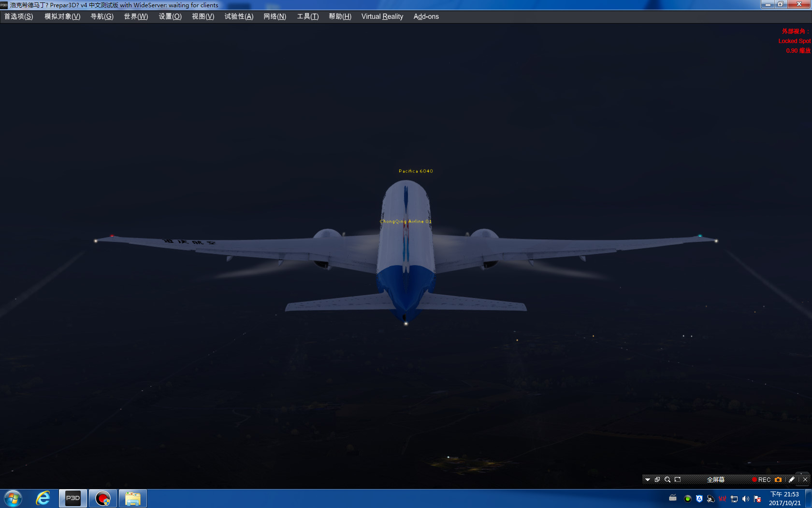The image size is (812, 508).
Task: Click the satellite dish tray icon
Action: click(711, 499)
